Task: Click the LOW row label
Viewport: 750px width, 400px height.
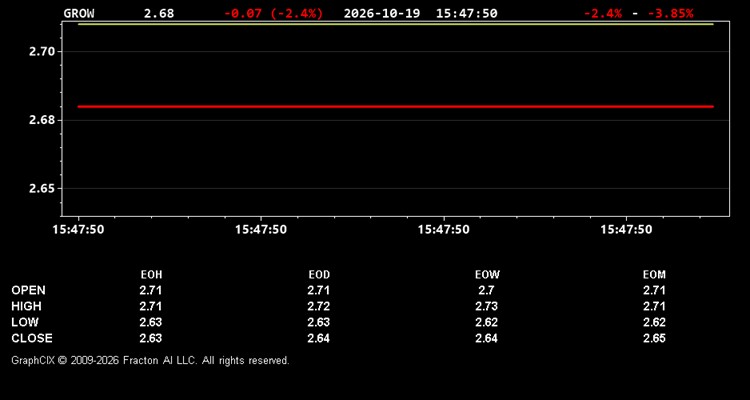Action: [x=25, y=322]
